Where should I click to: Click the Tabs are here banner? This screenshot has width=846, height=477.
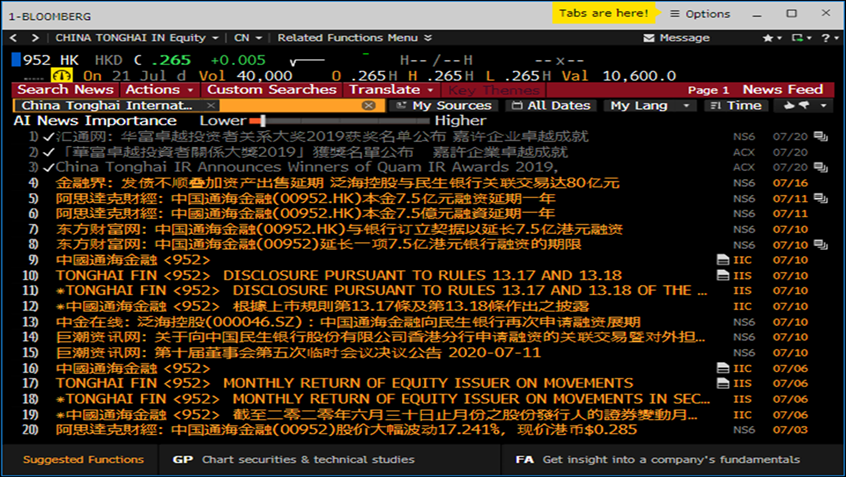pyautogui.click(x=603, y=13)
